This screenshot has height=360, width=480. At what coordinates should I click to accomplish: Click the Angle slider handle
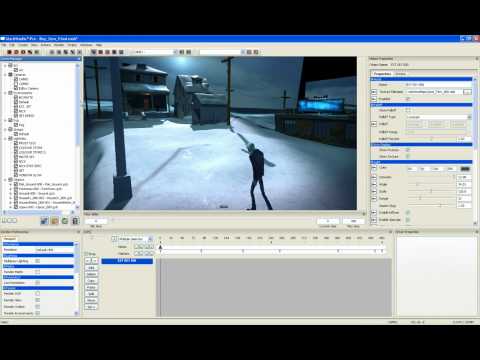417,184
